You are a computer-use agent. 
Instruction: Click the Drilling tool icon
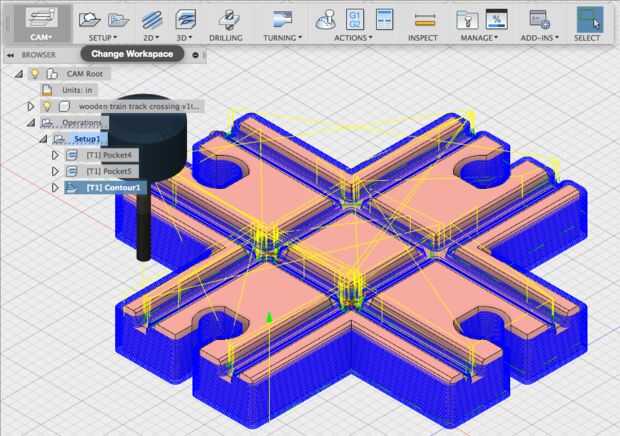pyautogui.click(x=229, y=19)
